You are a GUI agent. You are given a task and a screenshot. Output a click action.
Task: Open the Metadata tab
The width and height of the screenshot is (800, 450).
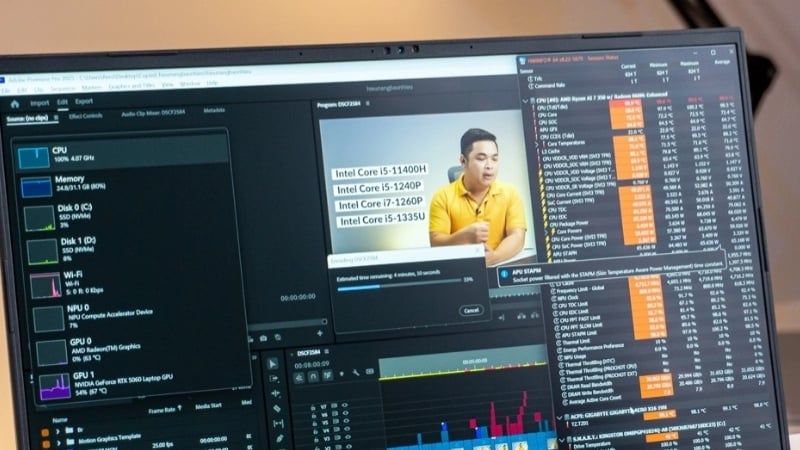click(x=214, y=110)
